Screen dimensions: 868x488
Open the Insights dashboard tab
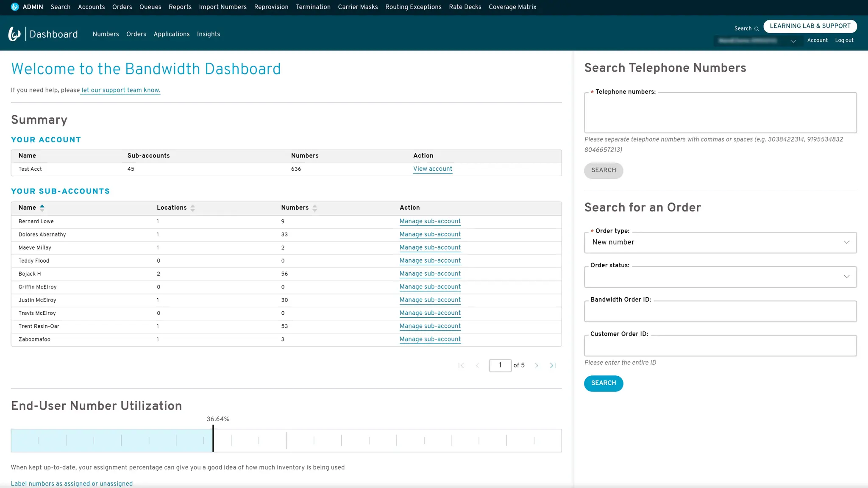coord(209,34)
